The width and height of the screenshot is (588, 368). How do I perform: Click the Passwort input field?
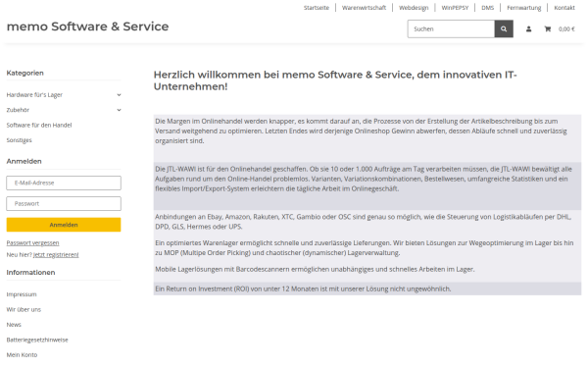[x=64, y=203]
